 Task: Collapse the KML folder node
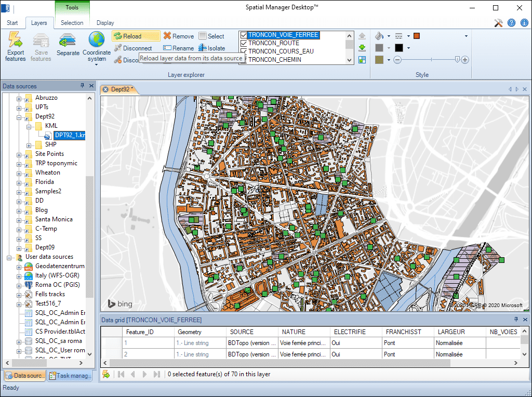[x=29, y=127]
